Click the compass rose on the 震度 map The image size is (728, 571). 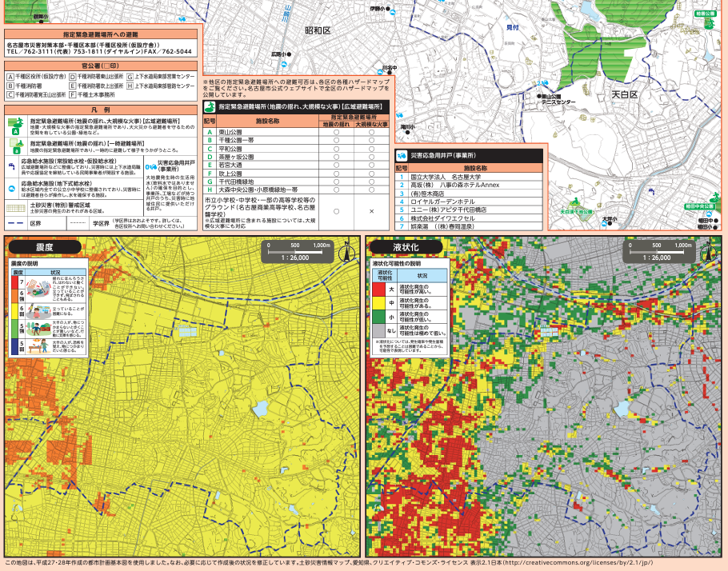pos(346,254)
